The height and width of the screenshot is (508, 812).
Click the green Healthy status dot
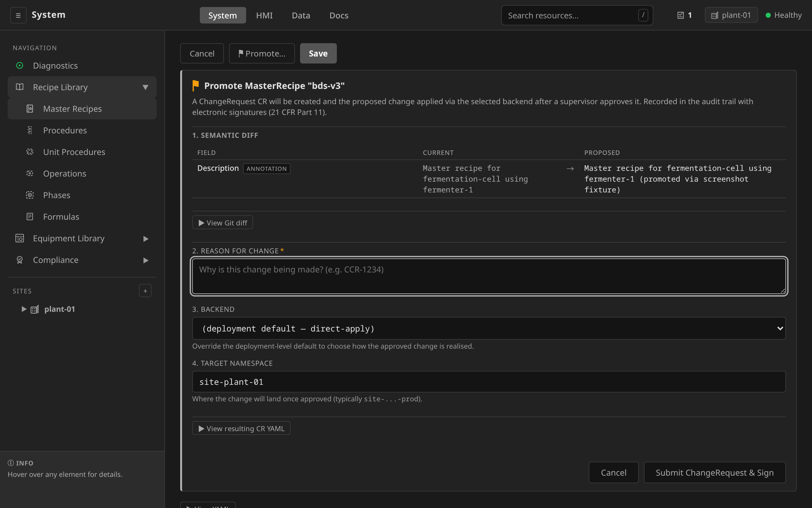click(768, 15)
